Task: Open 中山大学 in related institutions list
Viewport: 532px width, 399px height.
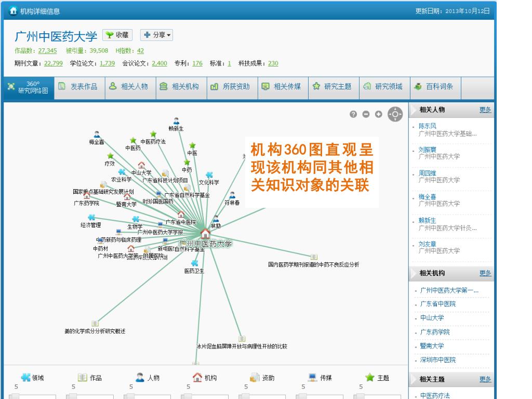Action: pyautogui.click(x=432, y=318)
